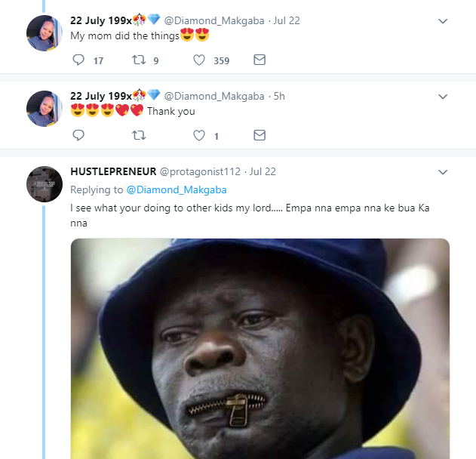Reply to the "My mom did the things" tweet
This screenshot has width=476, height=459.
78,60
